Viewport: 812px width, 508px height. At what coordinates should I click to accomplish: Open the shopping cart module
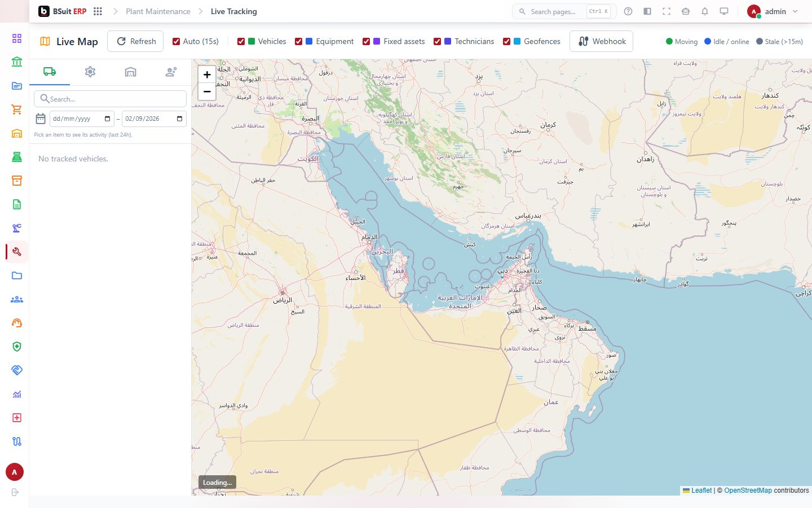click(17, 110)
